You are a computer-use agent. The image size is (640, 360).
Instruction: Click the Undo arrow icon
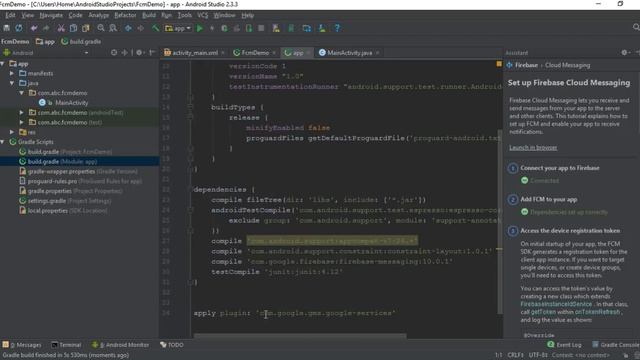point(34,28)
